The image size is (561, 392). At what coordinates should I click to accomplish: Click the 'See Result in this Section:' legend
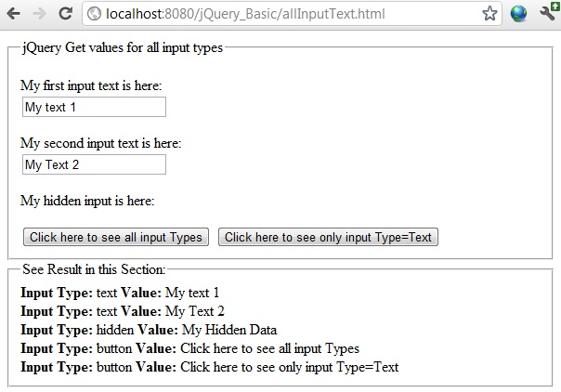[93, 269]
